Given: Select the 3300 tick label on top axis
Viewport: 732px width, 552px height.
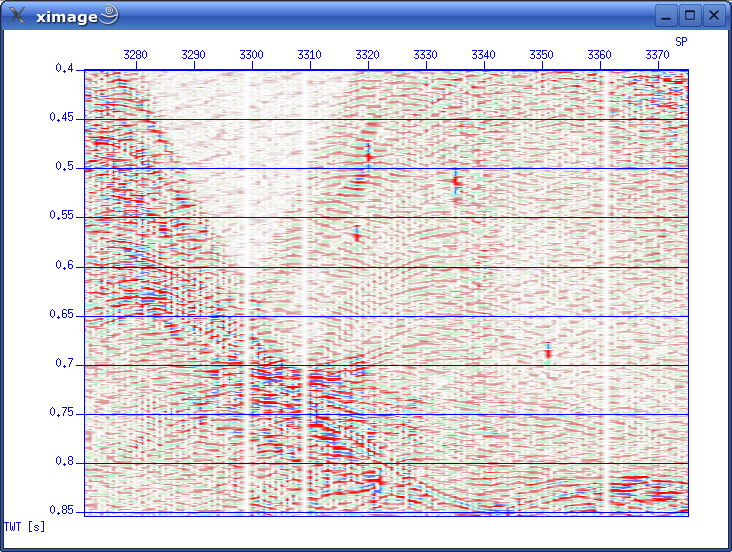Looking at the screenshot, I should point(252,54).
